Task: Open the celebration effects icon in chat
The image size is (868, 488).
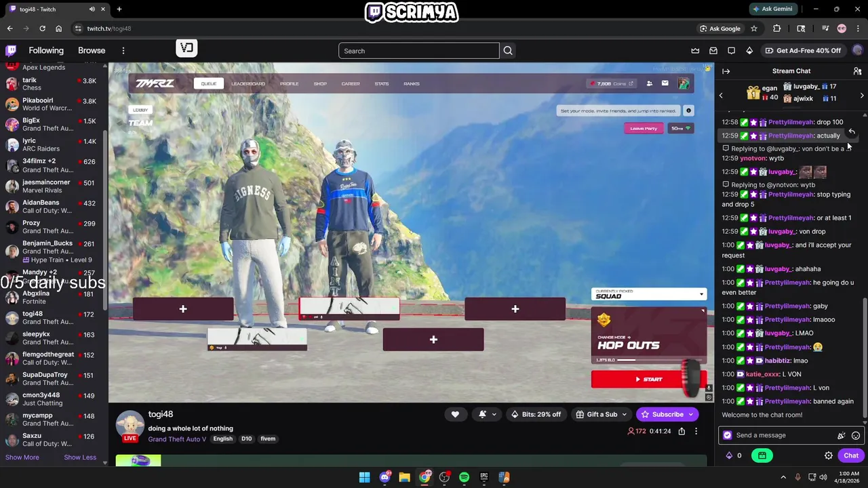Action: tap(842, 435)
